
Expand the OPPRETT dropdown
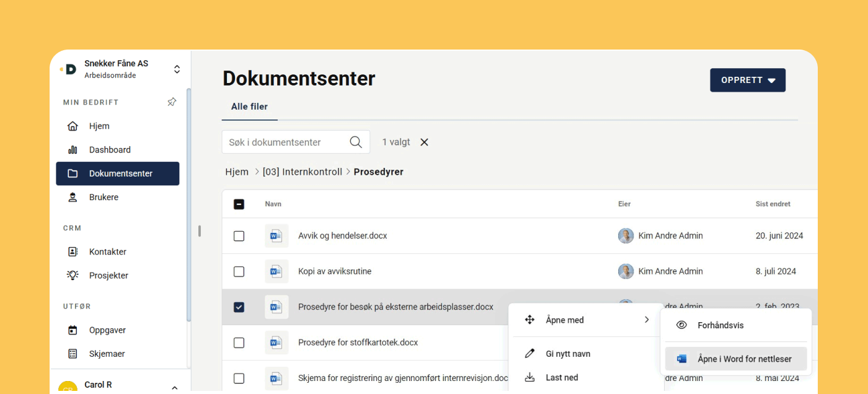pyautogui.click(x=747, y=80)
